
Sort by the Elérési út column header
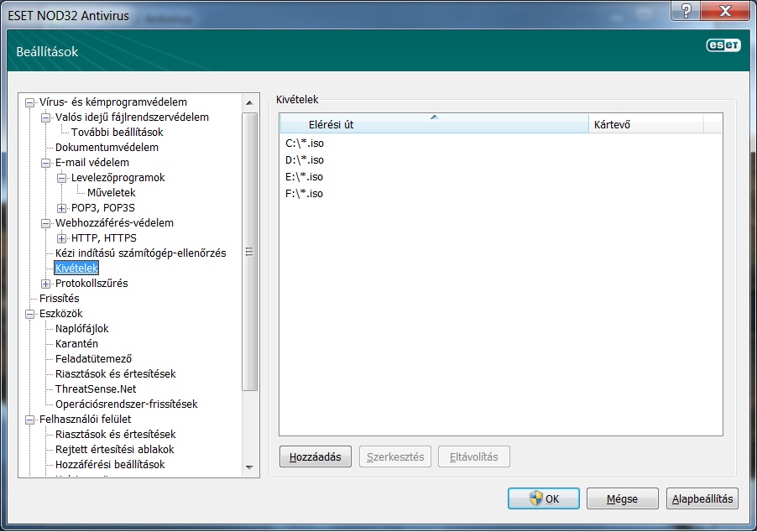tap(434, 125)
